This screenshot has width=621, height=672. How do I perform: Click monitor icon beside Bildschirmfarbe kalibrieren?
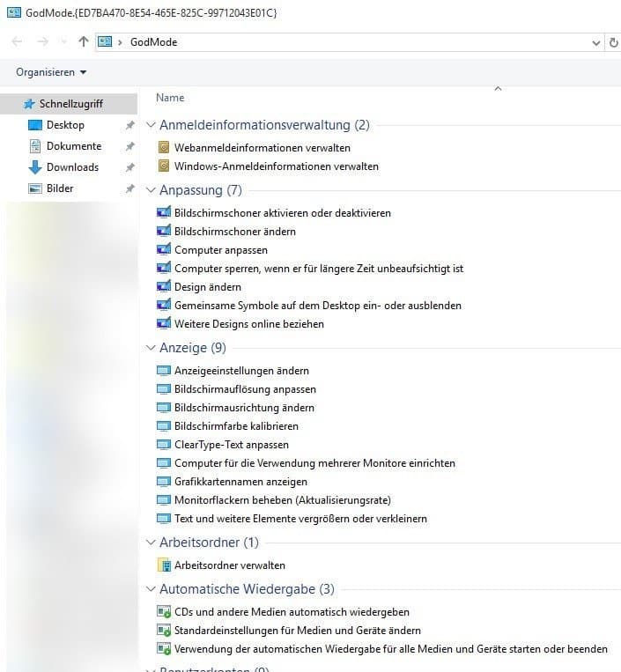point(164,425)
